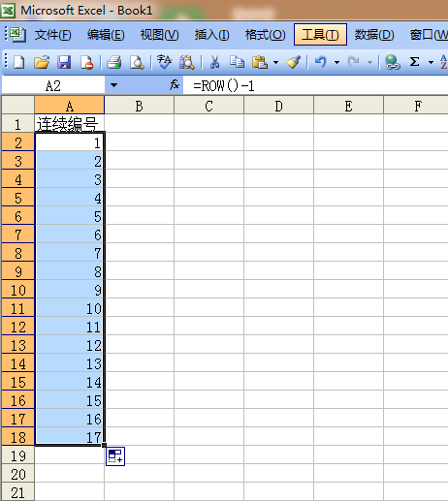Select column A header

pos(70,105)
